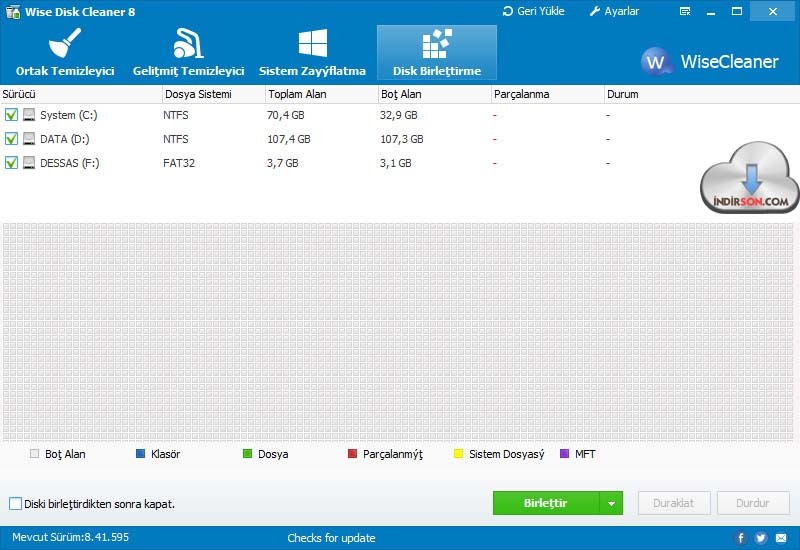
Task: Click the 32,9 GB free space cell
Action: (x=398, y=115)
